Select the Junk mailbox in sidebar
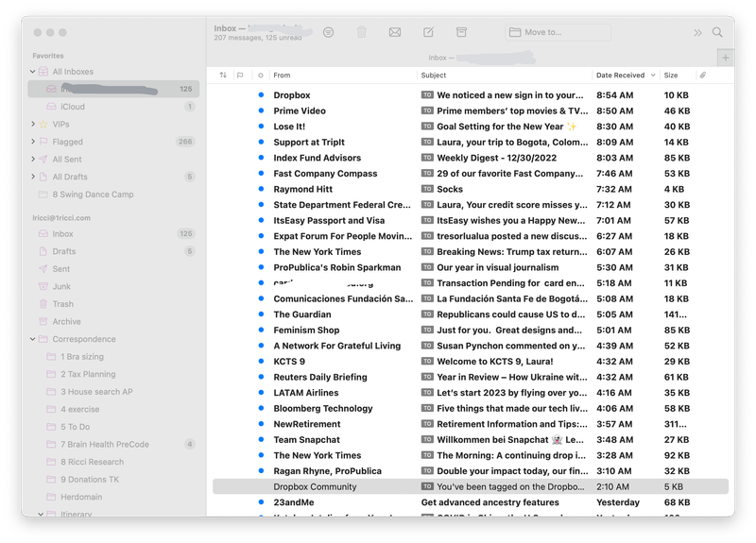Screen dimensions: 756x543 (x=61, y=286)
